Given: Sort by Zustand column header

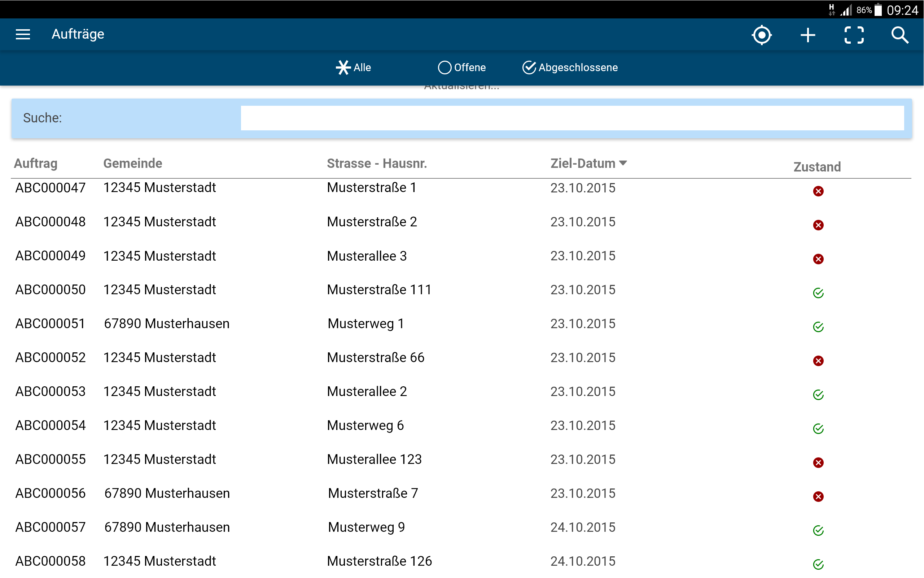Looking at the screenshot, I should 817,167.
